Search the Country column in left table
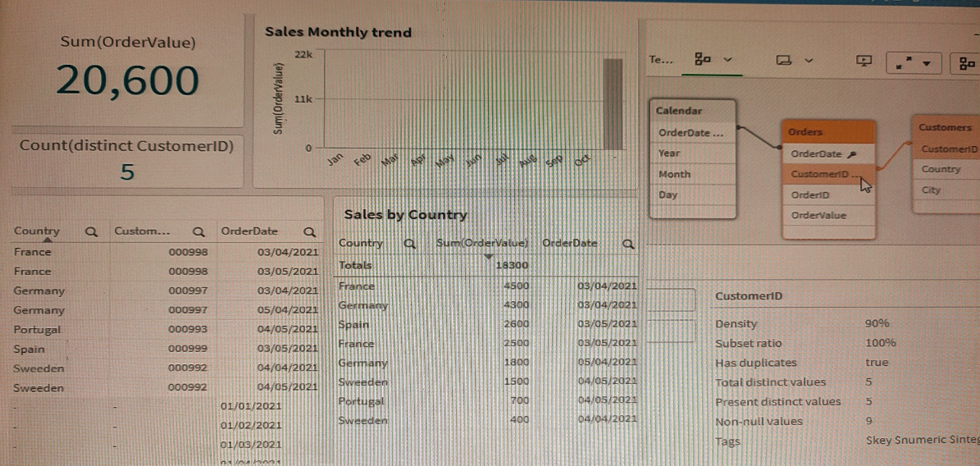Viewport: 980px width, 466px height. click(x=92, y=232)
